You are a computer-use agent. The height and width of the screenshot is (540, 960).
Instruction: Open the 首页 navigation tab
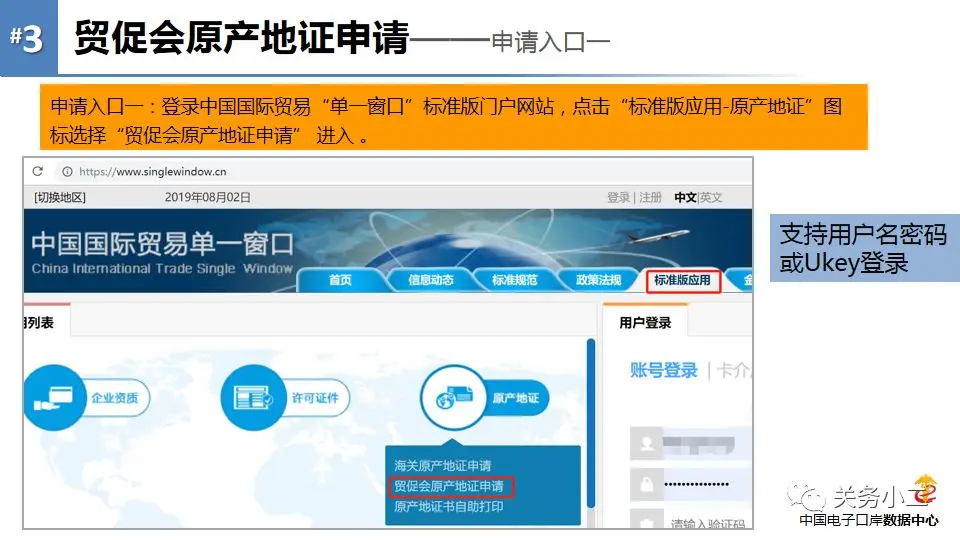click(x=340, y=280)
